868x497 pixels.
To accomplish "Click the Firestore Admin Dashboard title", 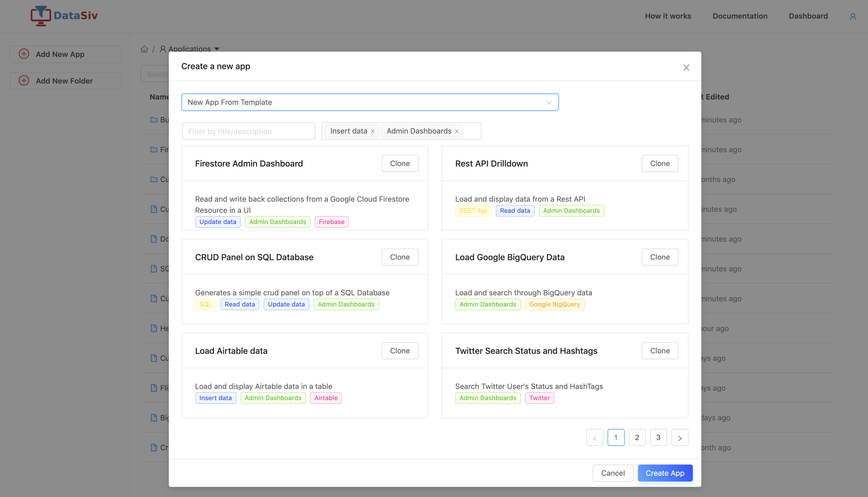I will pyautogui.click(x=249, y=164).
